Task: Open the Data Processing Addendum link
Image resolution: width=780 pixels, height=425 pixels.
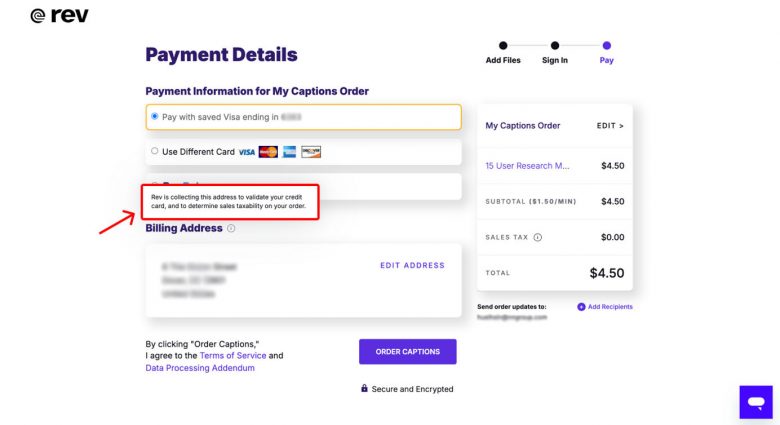Action: tap(200, 368)
